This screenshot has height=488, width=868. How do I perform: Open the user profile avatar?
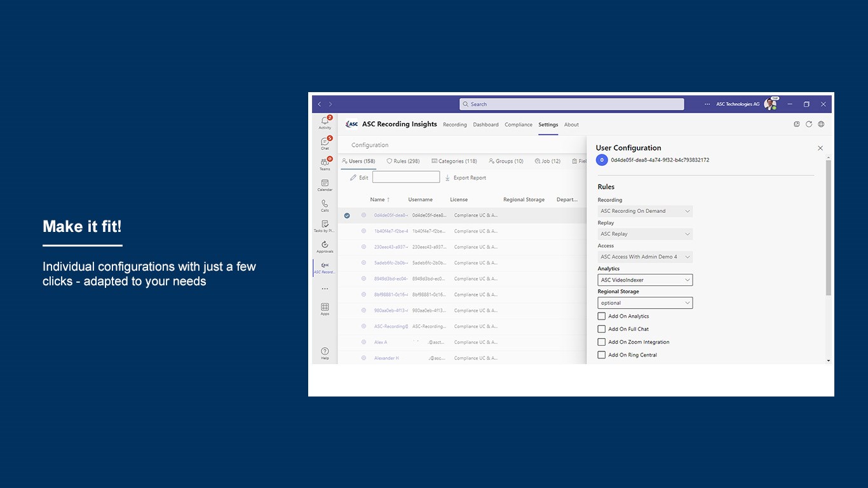point(770,104)
